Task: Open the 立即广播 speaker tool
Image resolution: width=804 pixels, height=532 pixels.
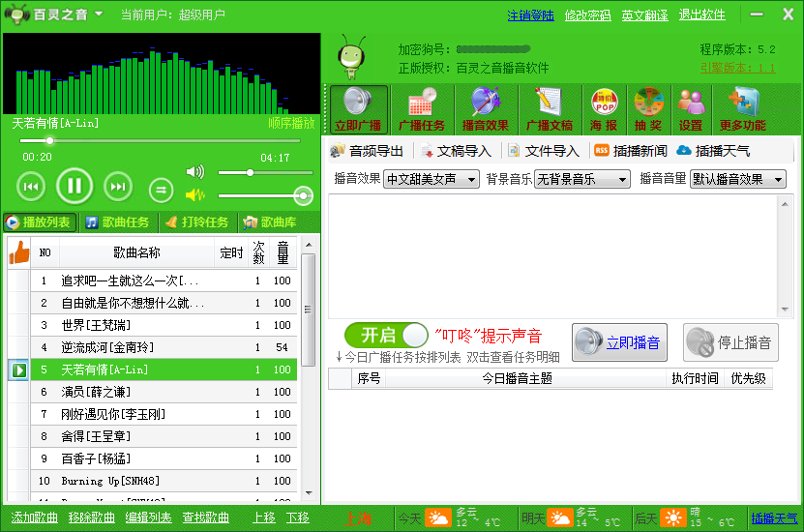Action: click(358, 109)
